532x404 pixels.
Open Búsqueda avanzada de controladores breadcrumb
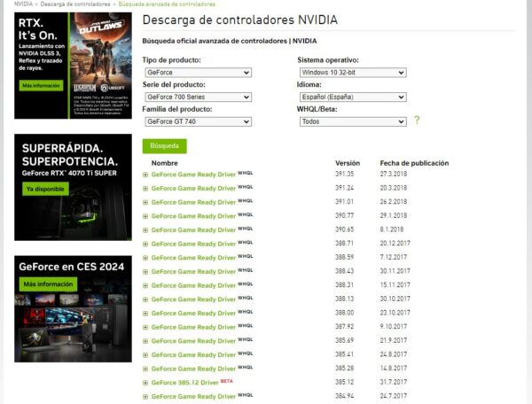pyautogui.click(x=167, y=4)
